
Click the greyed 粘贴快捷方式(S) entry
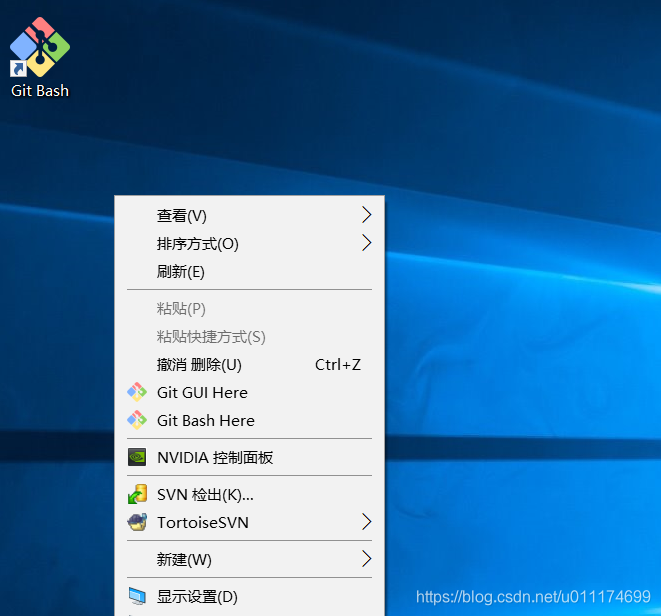point(250,336)
